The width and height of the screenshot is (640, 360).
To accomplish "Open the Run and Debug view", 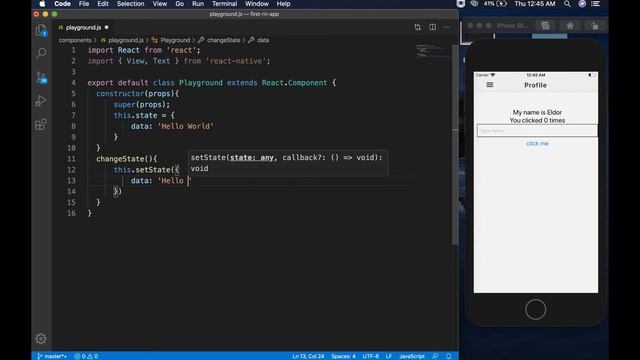I will pyautogui.click(x=41, y=100).
